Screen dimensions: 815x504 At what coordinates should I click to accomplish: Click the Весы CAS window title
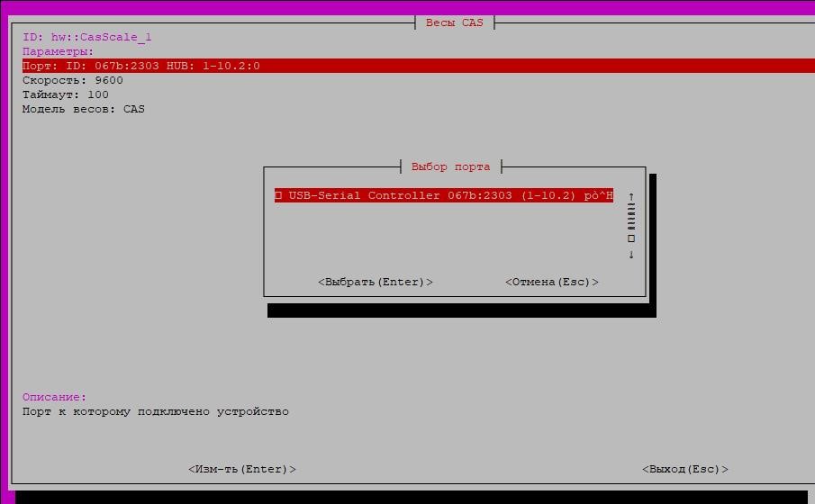click(x=455, y=22)
